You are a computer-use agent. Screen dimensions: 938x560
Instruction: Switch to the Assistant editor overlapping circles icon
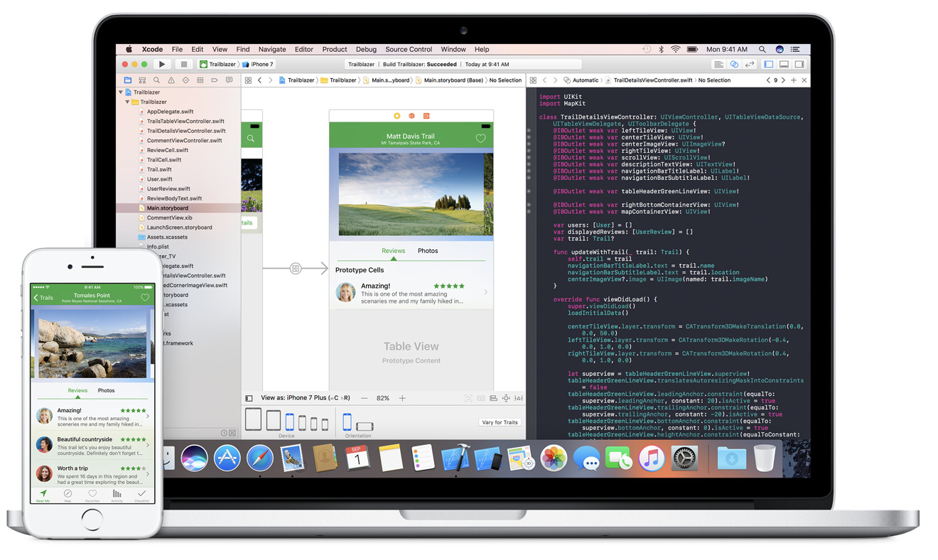[x=734, y=64]
